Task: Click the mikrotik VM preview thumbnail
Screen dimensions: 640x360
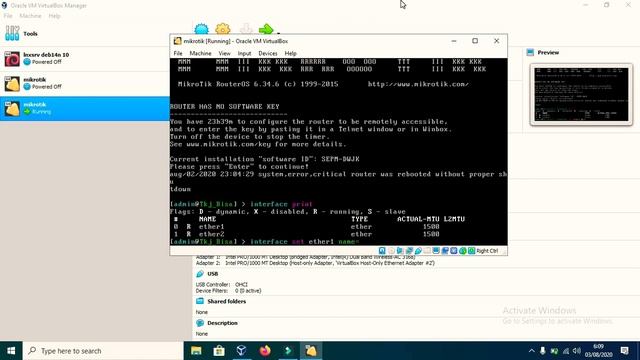Action: coord(581,94)
